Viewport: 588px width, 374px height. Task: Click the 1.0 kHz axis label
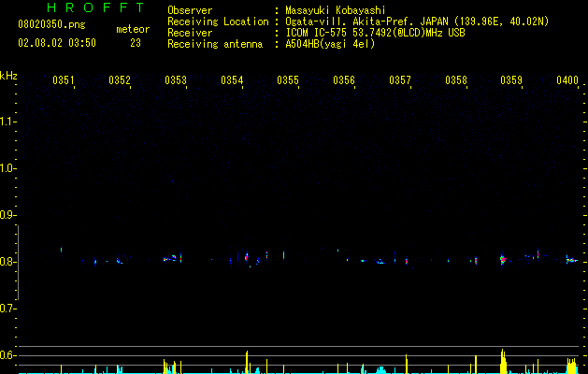coord(8,168)
